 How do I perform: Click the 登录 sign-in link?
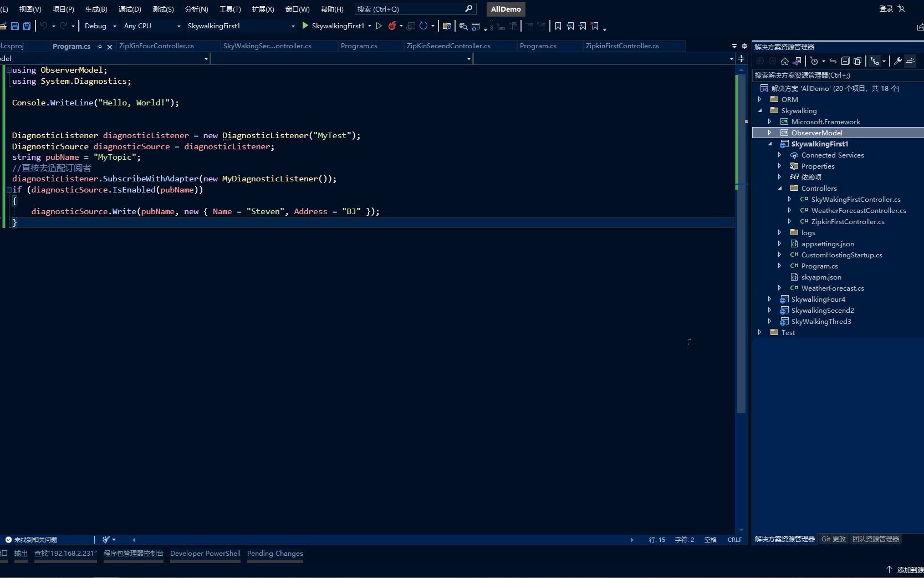(886, 9)
